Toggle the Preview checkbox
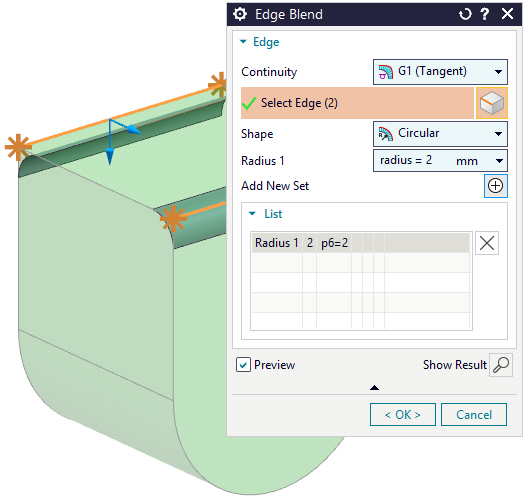 [243, 365]
